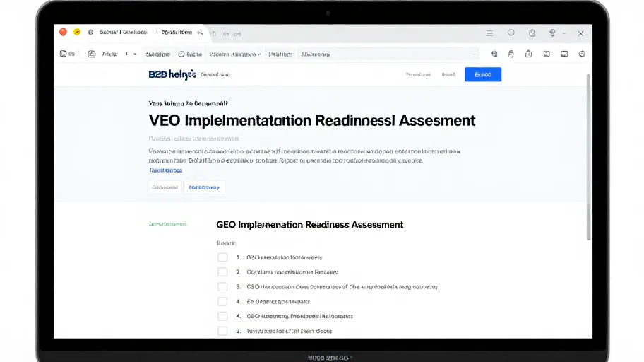This screenshot has width=644, height=362.
Task: Click the screen icon in the right toolbar
Action: point(564,54)
